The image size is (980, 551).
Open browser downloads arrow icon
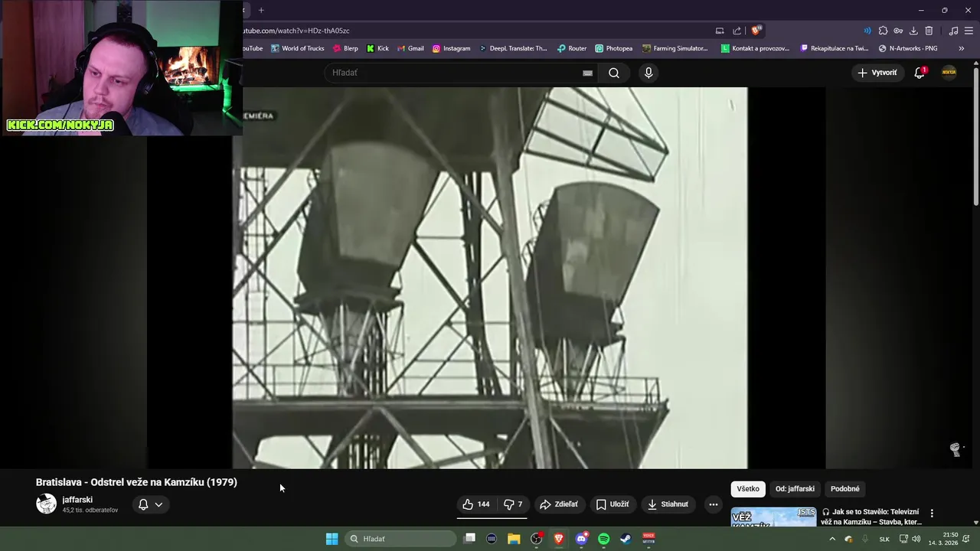pos(913,31)
